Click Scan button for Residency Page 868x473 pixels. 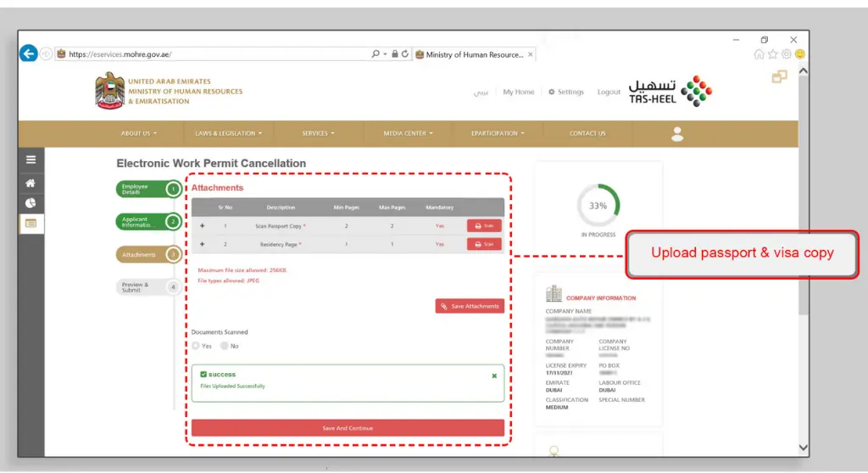click(484, 244)
